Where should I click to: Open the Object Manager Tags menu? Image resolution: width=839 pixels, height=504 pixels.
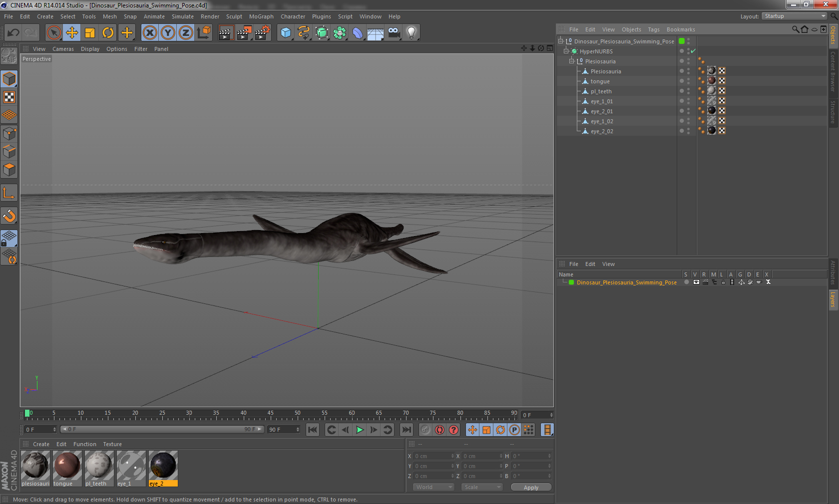(x=654, y=29)
